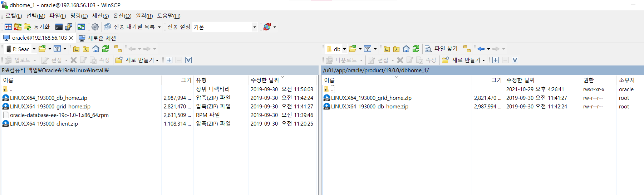The height and width of the screenshot is (195, 644).
Task: Go to local root directory icon
Action: tap(86, 49)
